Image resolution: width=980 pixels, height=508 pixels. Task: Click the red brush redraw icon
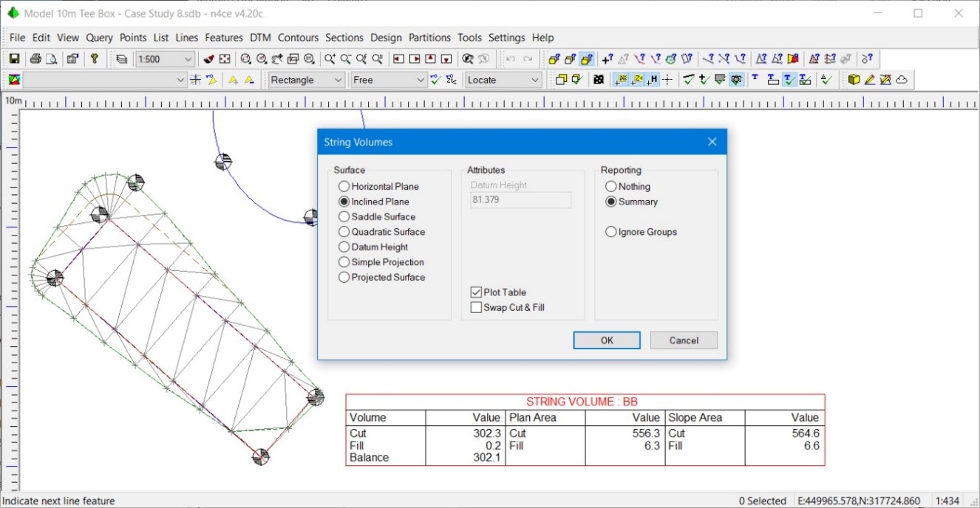pyautogui.click(x=209, y=59)
